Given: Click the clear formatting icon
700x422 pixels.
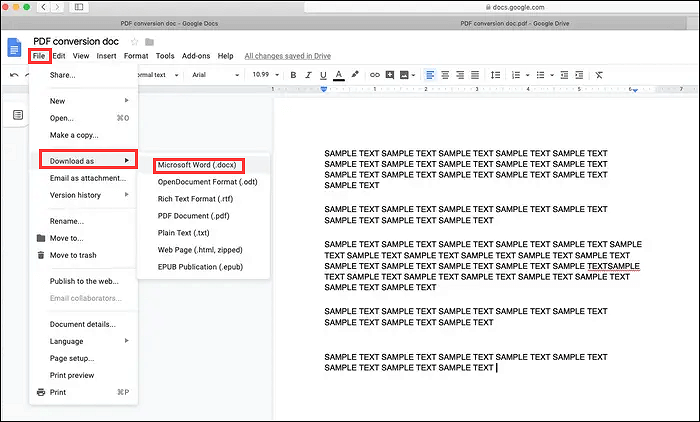Looking at the screenshot, I should pyautogui.click(x=598, y=74).
